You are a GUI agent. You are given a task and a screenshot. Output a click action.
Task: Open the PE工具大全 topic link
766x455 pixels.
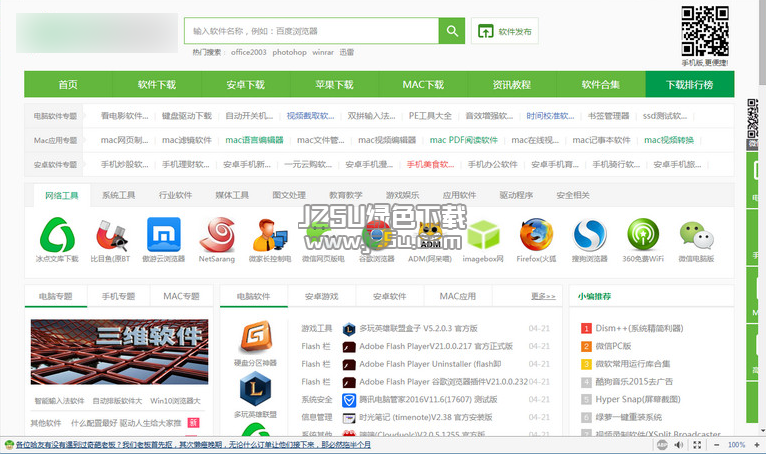430,116
